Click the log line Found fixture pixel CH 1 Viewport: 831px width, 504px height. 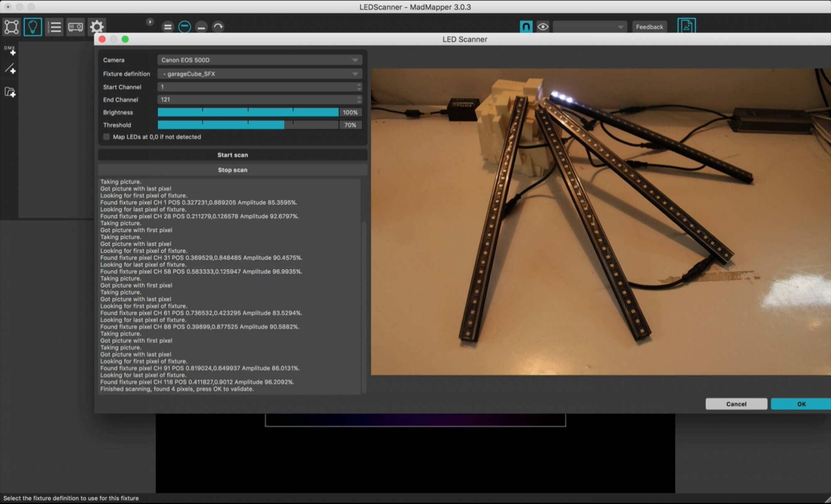click(199, 203)
